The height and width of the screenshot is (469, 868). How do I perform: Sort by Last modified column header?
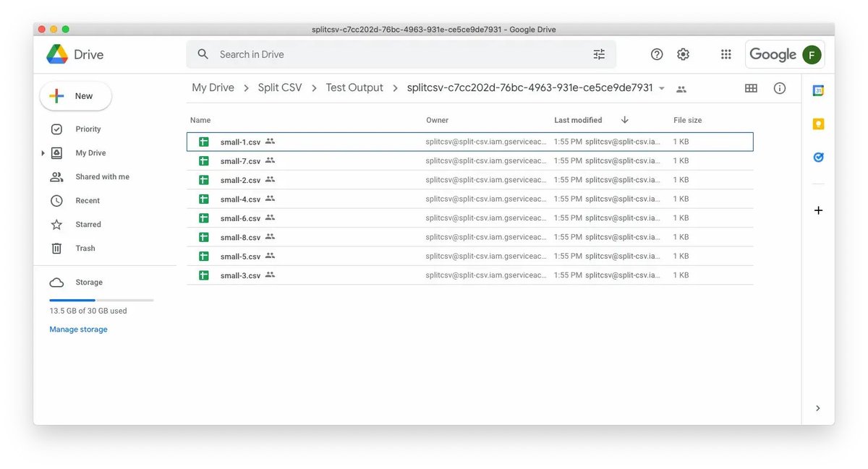578,120
